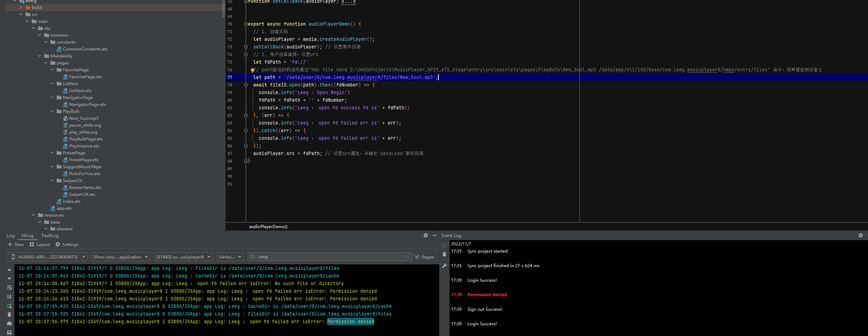Collapse the SwiperUX folder
This screenshot has width=868, height=336.
[52, 181]
